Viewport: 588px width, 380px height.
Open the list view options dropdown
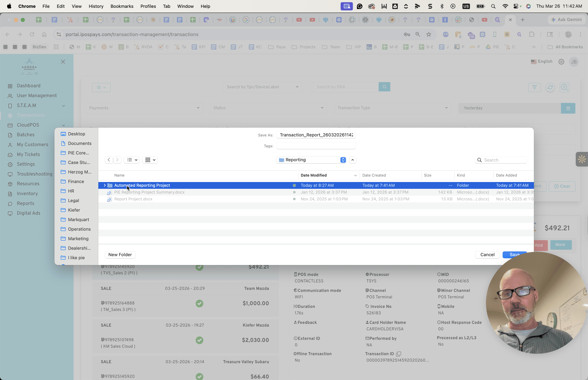(132, 160)
